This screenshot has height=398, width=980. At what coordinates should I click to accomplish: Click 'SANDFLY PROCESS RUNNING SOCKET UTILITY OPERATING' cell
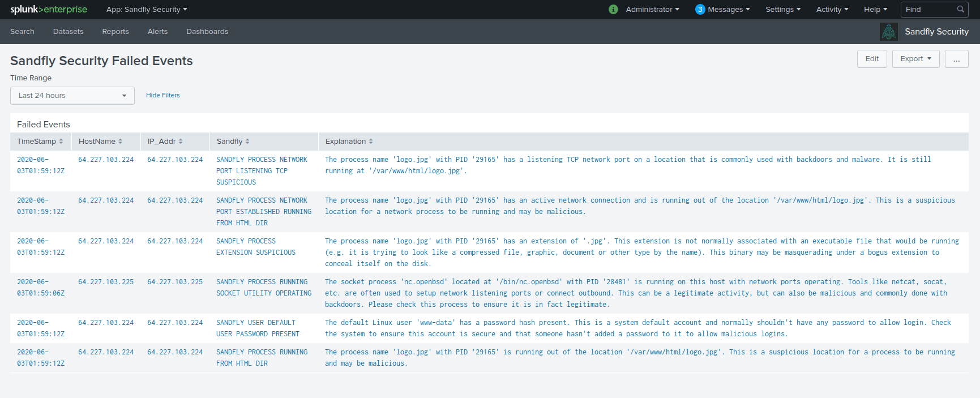tap(264, 288)
